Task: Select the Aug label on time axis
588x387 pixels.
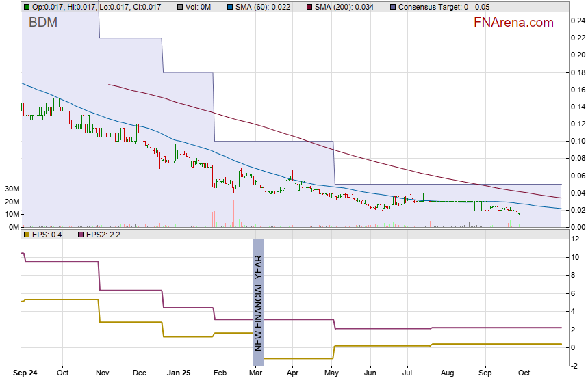Action: pos(447,373)
